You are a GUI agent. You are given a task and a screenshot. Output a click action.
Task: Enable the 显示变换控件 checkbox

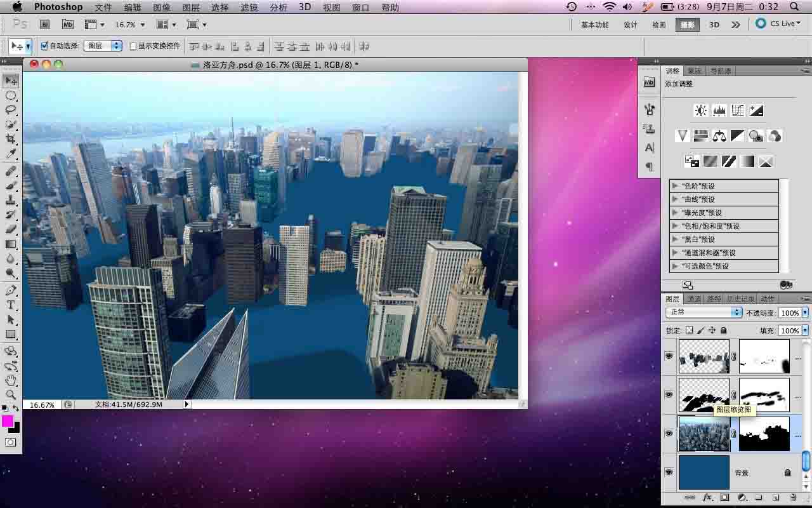tap(133, 46)
